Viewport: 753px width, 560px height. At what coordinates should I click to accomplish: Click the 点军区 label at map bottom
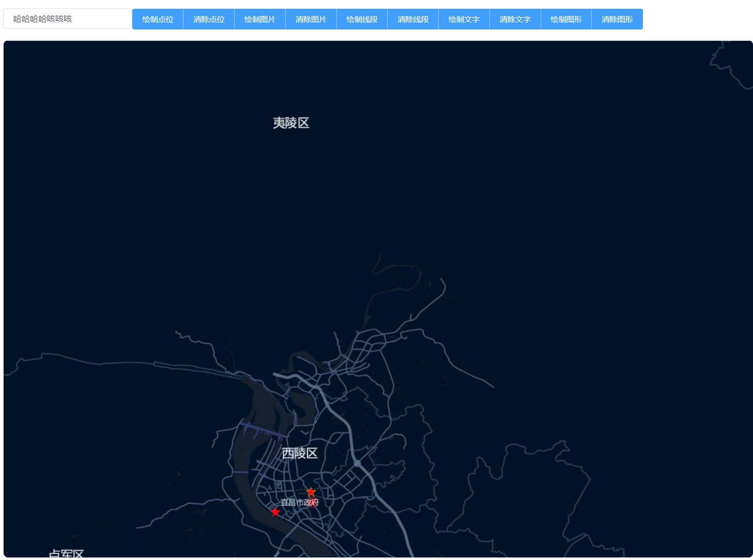tap(66, 554)
